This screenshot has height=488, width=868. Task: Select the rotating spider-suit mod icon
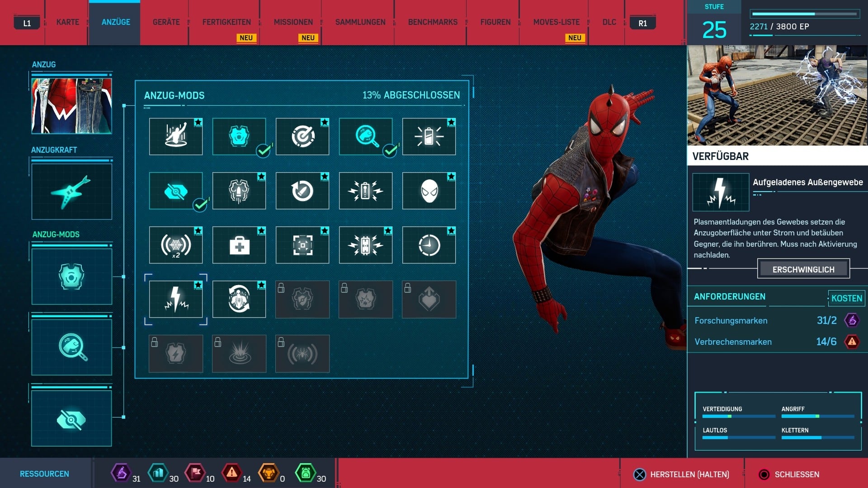pyautogui.click(x=239, y=299)
